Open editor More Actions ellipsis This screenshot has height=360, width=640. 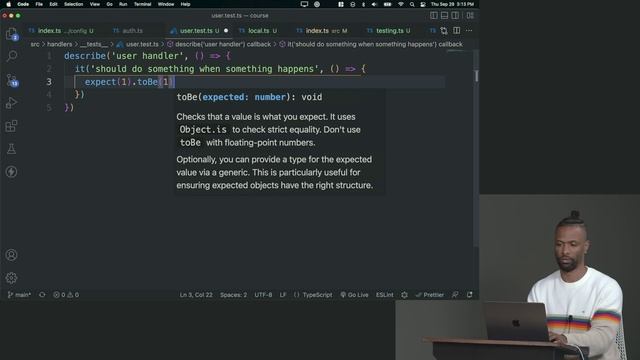469,31
